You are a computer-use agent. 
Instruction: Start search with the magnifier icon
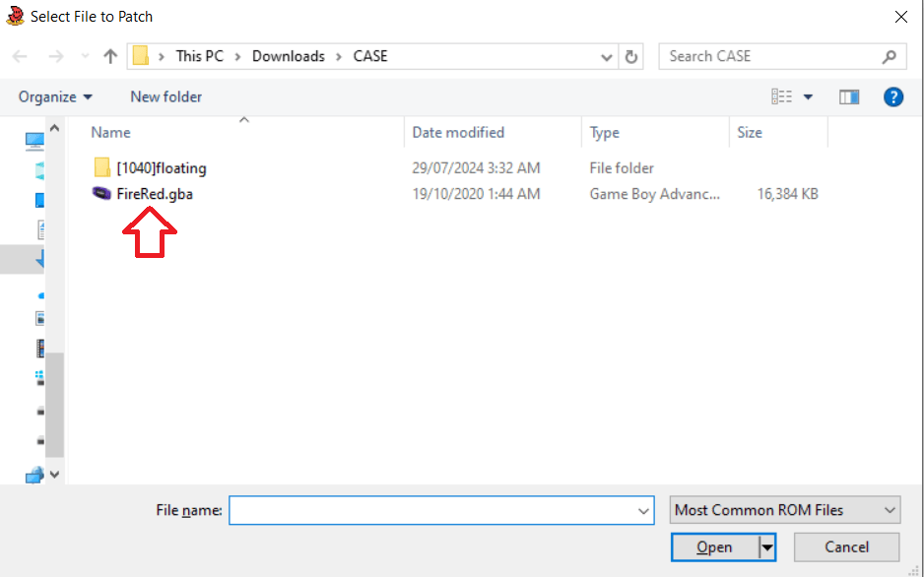[x=890, y=56]
